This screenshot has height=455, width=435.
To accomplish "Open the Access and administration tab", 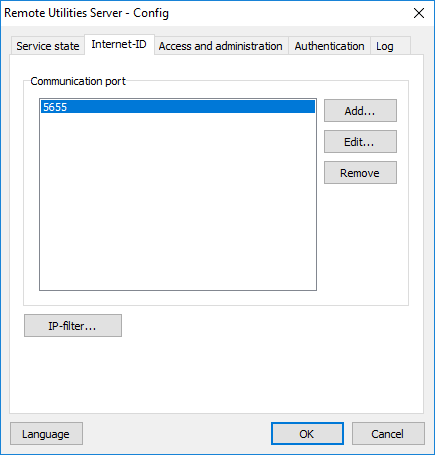I will pos(221,46).
